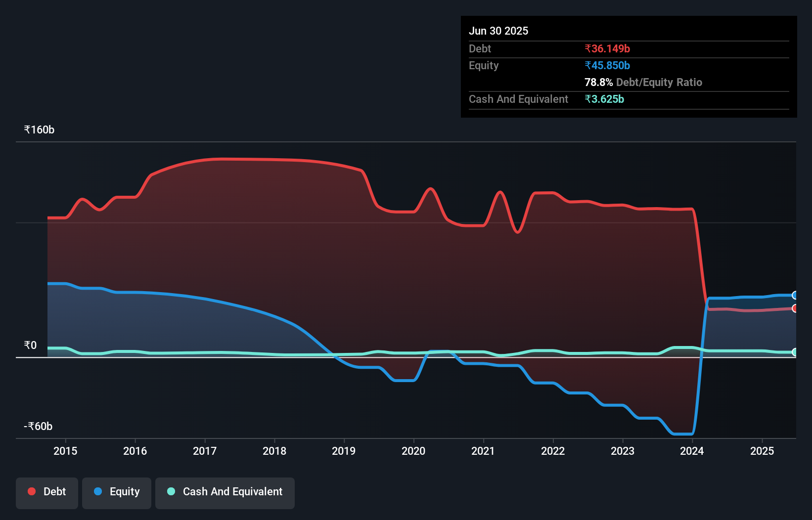Click the teal Cash And Equivalent legend dot
Screen dimensions: 812x520
(x=170, y=491)
